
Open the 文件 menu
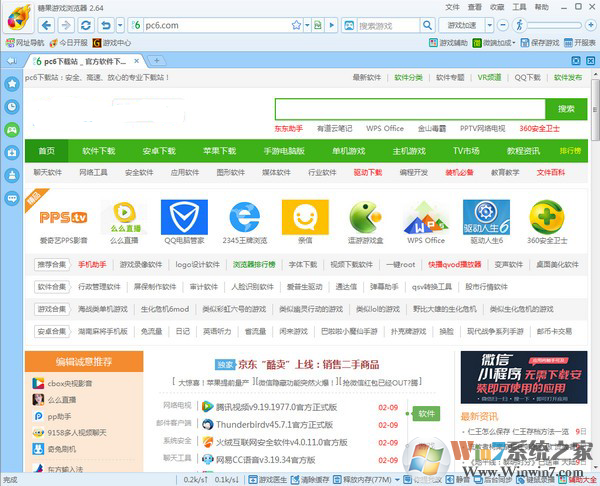(x=452, y=7)
